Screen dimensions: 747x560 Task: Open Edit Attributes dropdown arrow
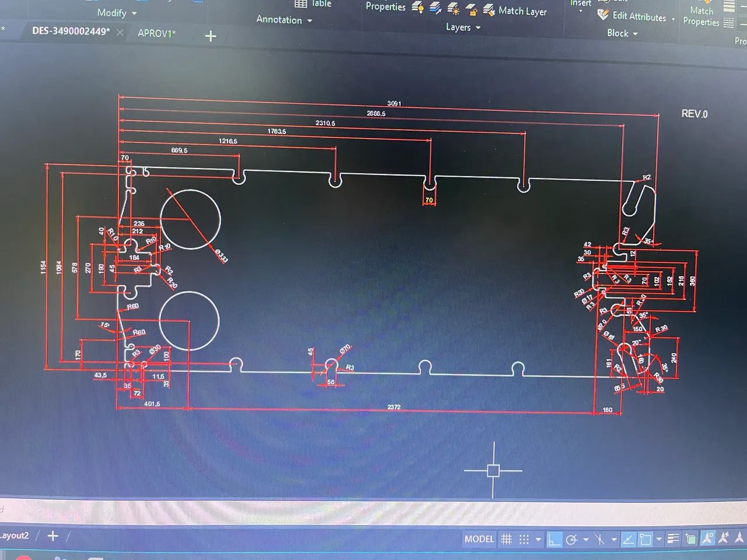(673, 19)
